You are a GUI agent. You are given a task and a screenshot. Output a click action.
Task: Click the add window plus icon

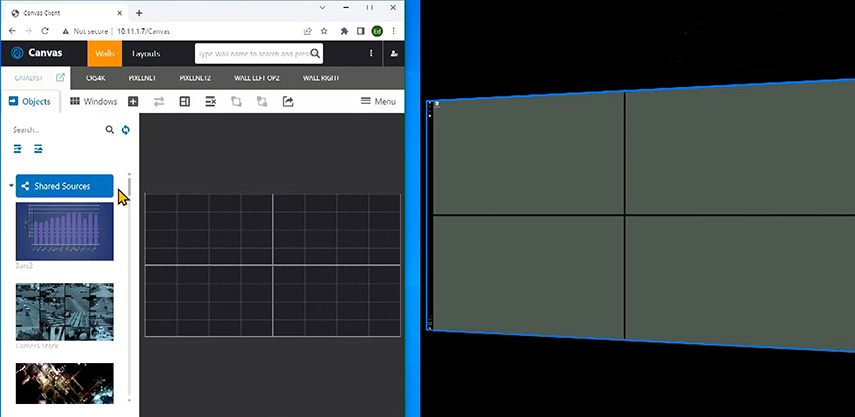tap(133, 101)
